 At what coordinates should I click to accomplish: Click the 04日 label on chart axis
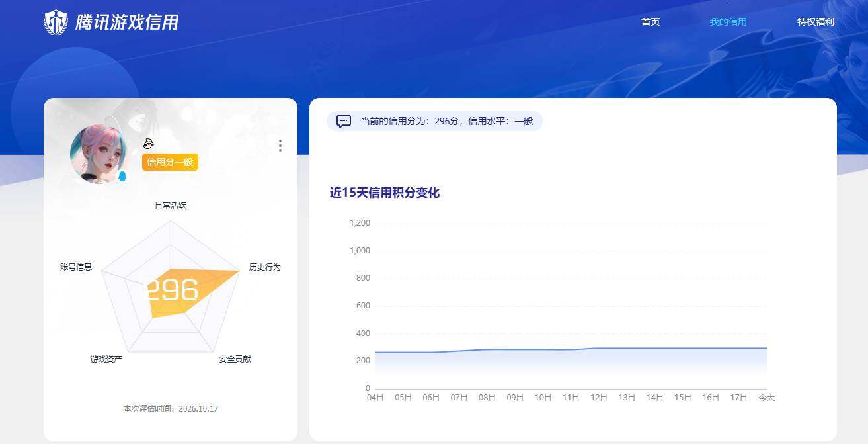click(x=375, y=398)
